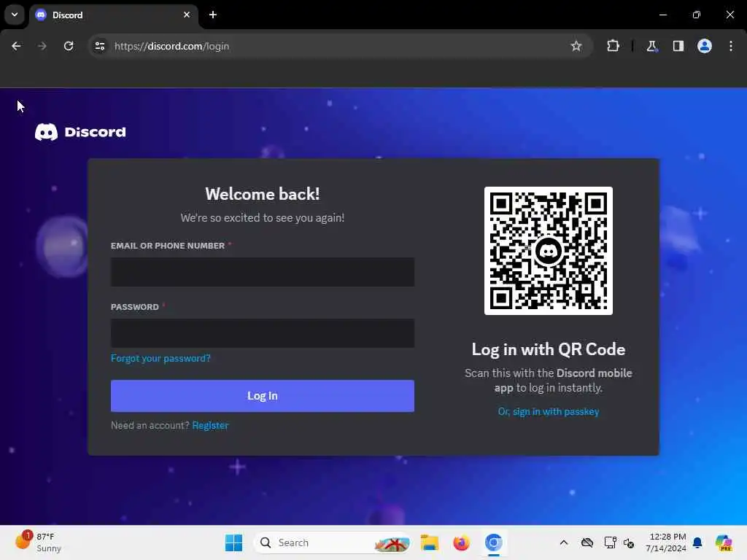Viewport: 747px width, 560px height.
Task: Click the Register link
Action: tap(210, 425)
